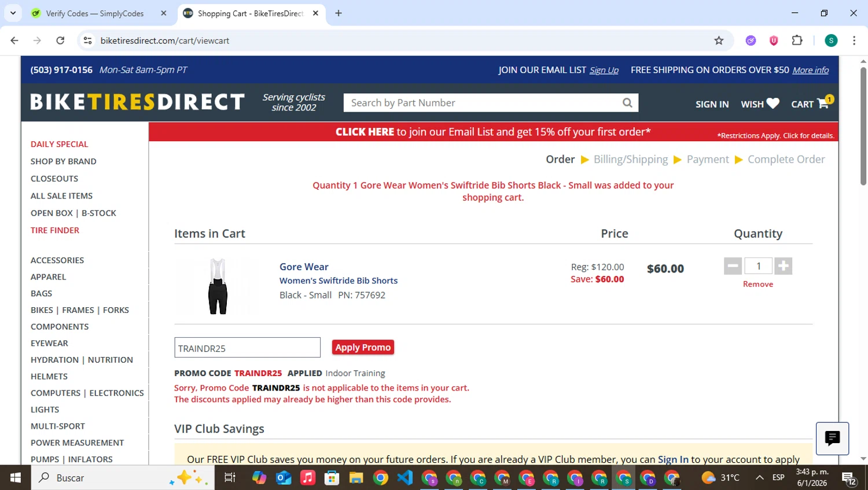Open SHOP BY BRAND in sidebar
This screenshot has width=868, height=490.
click(x=64, y=161)
